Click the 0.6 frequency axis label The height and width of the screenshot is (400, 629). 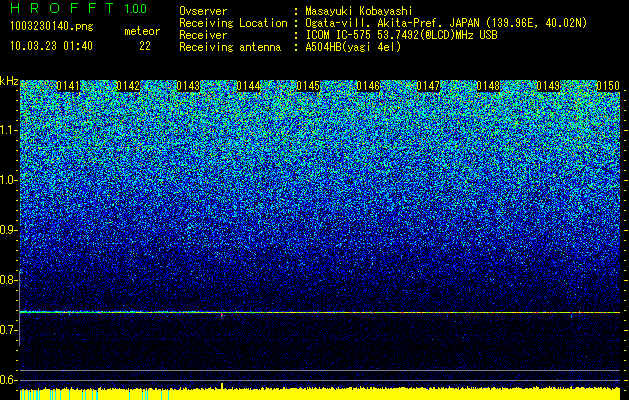click(8, 380)
